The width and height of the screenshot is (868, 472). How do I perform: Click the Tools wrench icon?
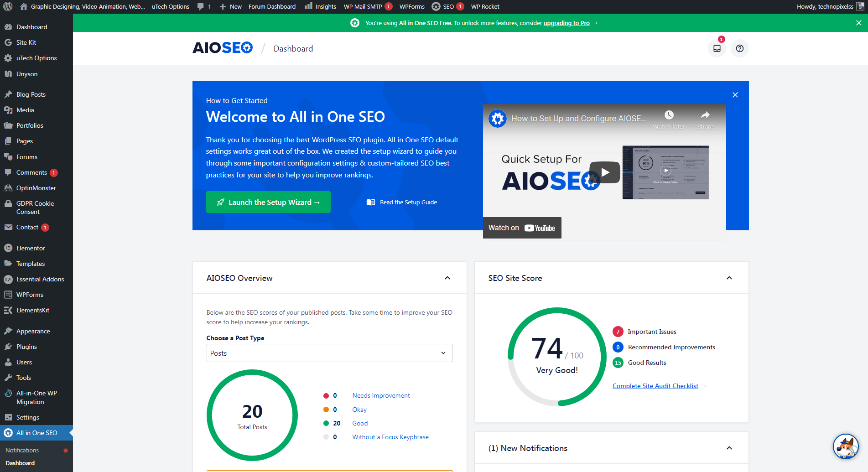point(8,378)
